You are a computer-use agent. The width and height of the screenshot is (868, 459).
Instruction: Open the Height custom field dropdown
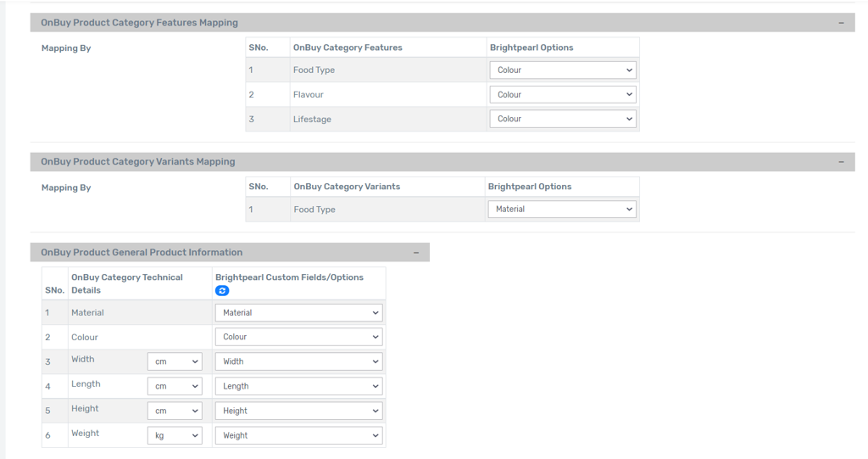click(299, 411)
